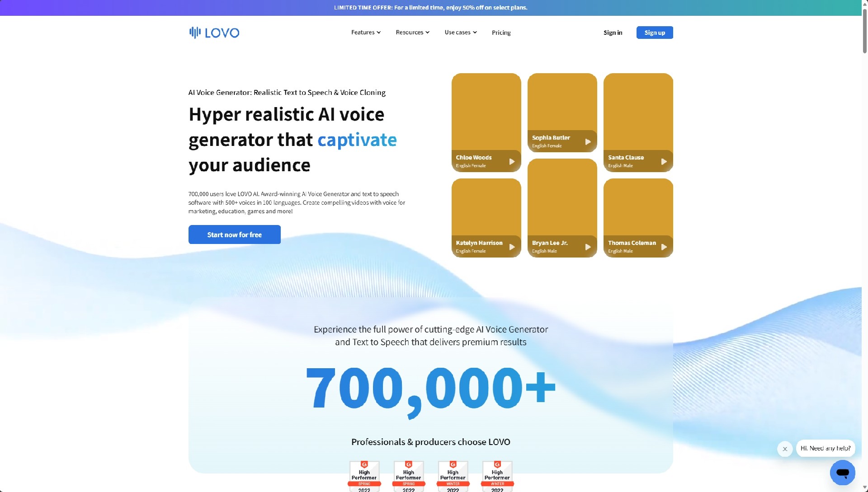
Task: Expand the Resources dropdown menu
Action: point(412,33)
